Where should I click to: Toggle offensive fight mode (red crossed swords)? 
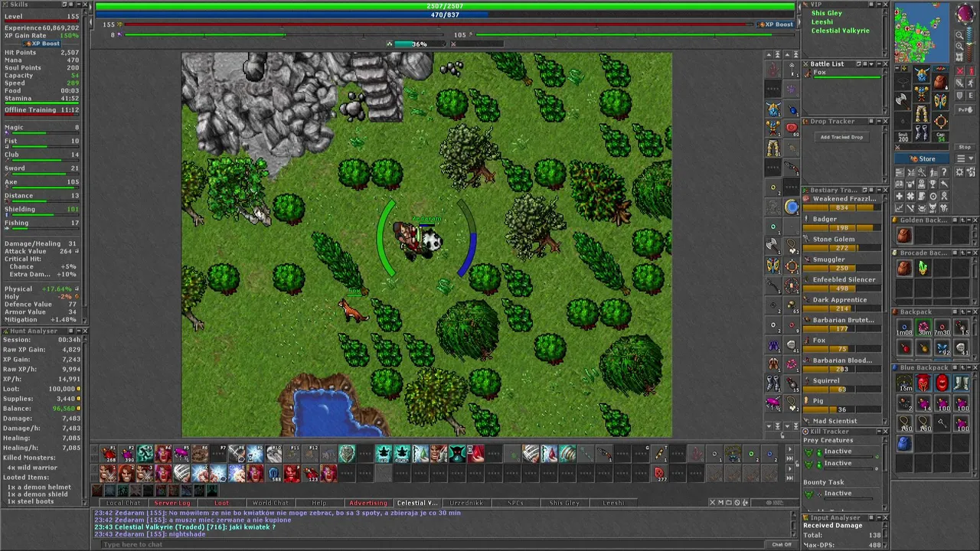959,71
